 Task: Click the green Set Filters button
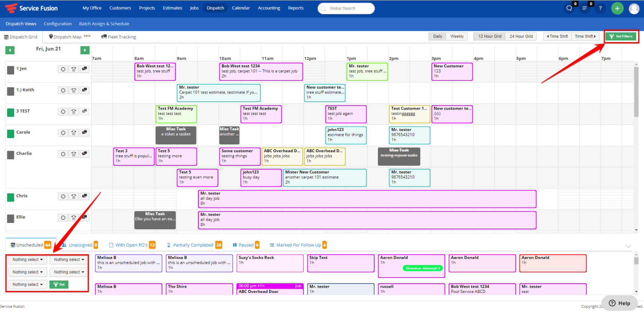621,36
